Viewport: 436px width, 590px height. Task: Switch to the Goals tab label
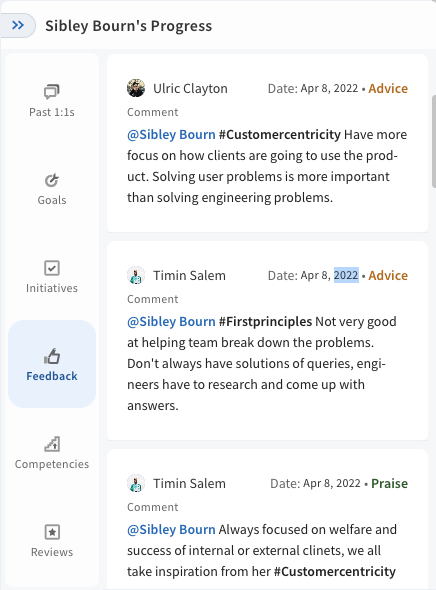pyautogui.click(x=52, y=200)
